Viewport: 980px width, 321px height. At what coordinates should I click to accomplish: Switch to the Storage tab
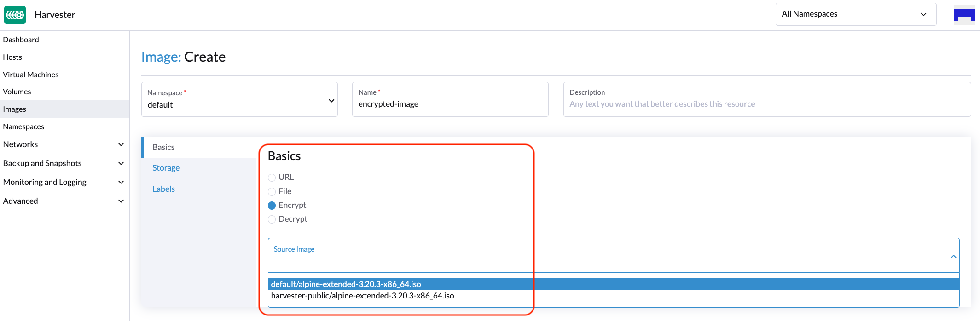point(166,168)
